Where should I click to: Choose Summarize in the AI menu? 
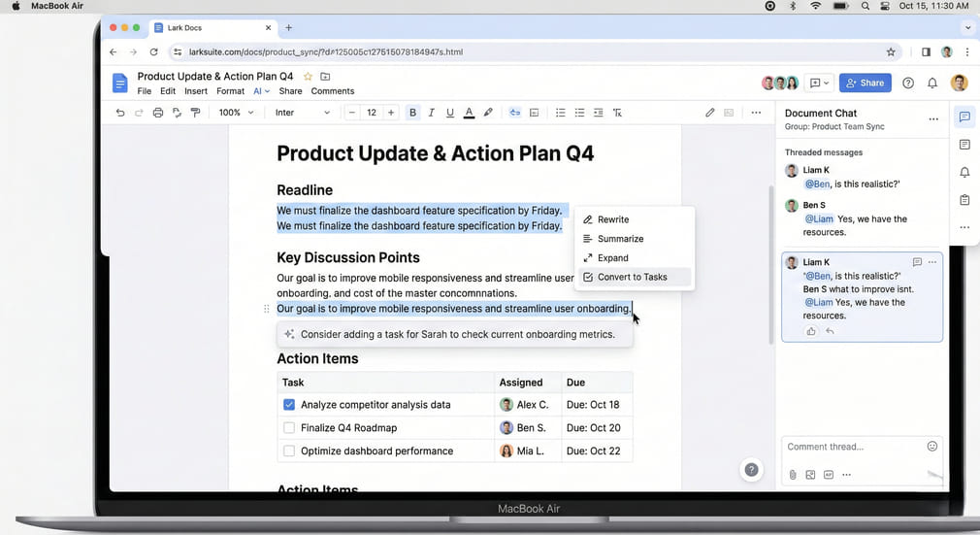(620, 239)
